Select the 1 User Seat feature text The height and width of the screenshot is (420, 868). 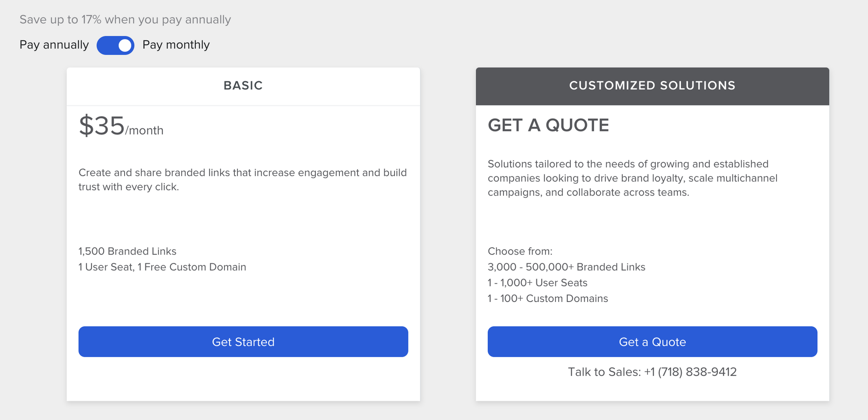tap(162, 267)
